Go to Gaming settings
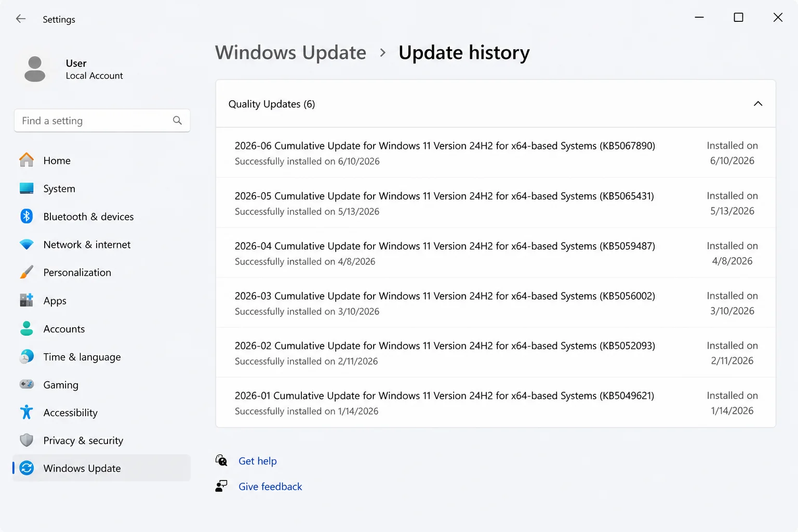The height and width of the screenshot is (532, 798). (x=102, y=385)
